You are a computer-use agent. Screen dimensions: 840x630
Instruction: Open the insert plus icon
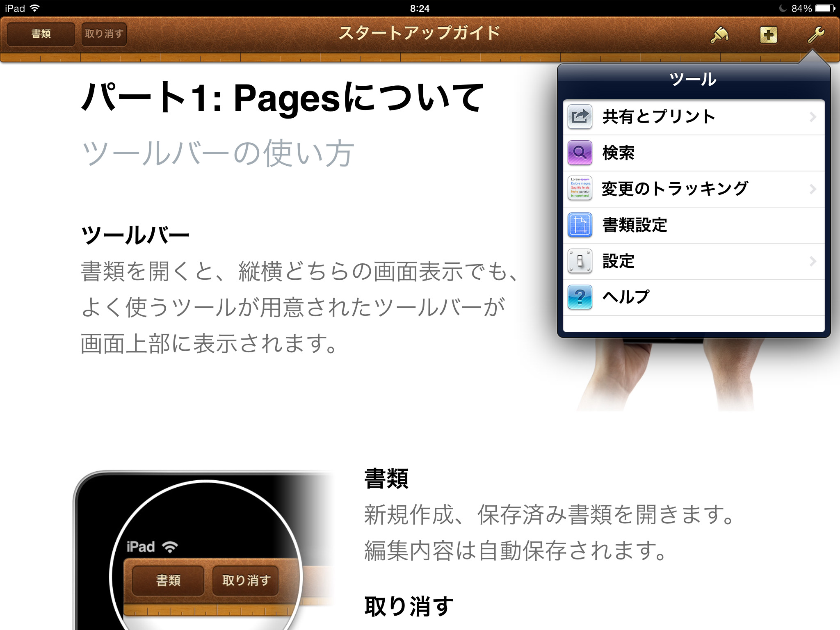(x=768, y=35)
